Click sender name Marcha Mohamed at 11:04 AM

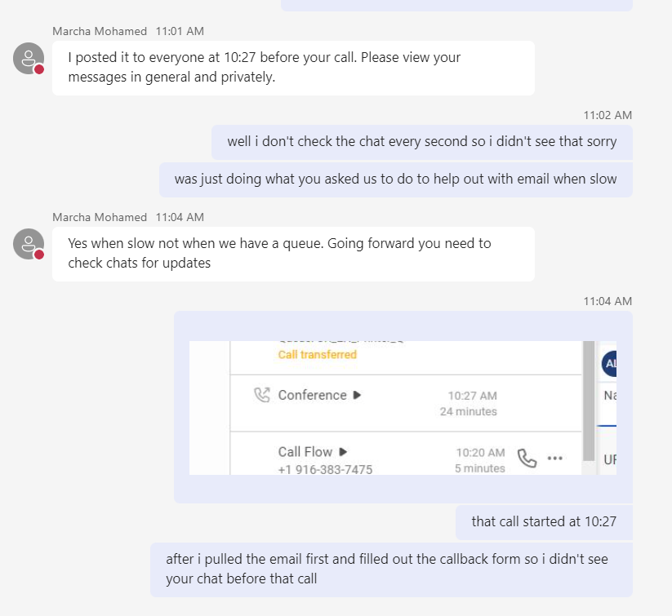[x=100, y=217]
